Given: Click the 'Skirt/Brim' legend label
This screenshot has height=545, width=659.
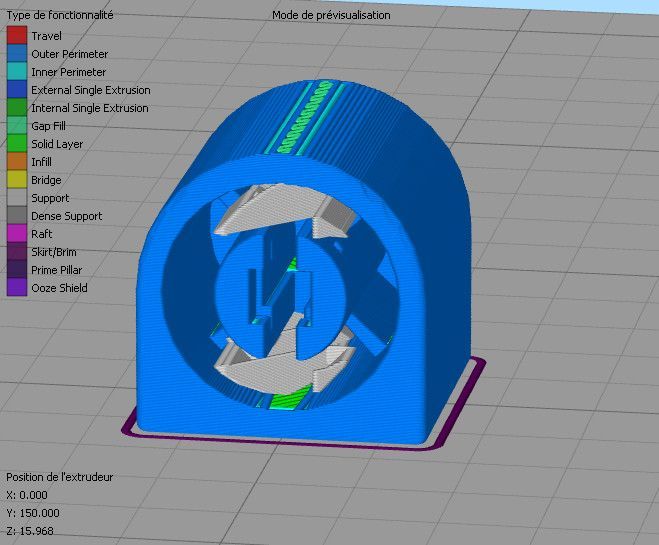Looking at the screenshot, I should pyautogui.click(x=54, y=252).
